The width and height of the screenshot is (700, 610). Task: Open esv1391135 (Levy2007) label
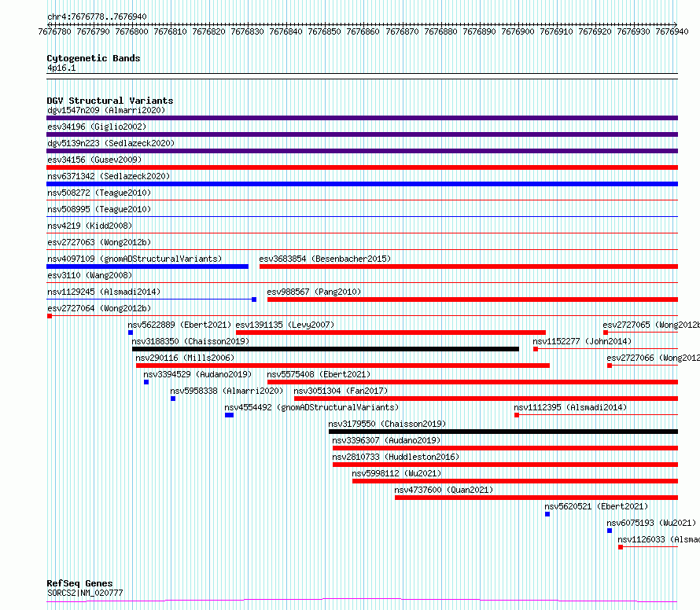pos(285,325)
